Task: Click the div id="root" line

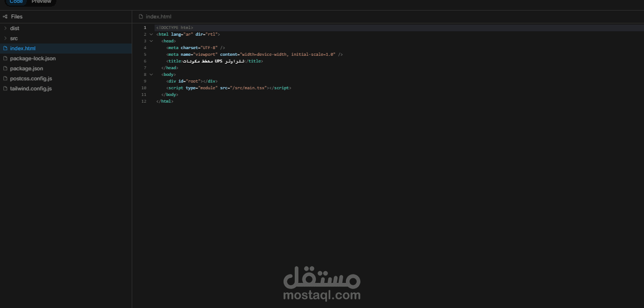Action: (192, 81)
